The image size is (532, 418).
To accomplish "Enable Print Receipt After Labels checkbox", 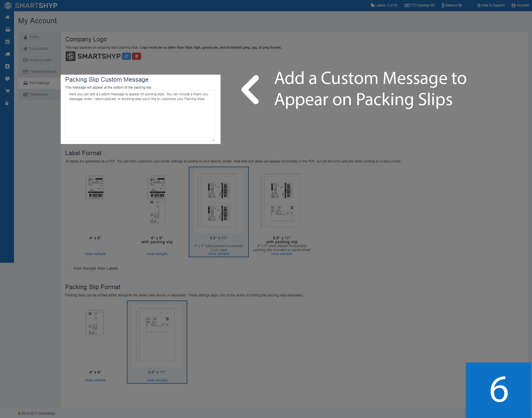I will pyautogui.click(x=68, y=268).
